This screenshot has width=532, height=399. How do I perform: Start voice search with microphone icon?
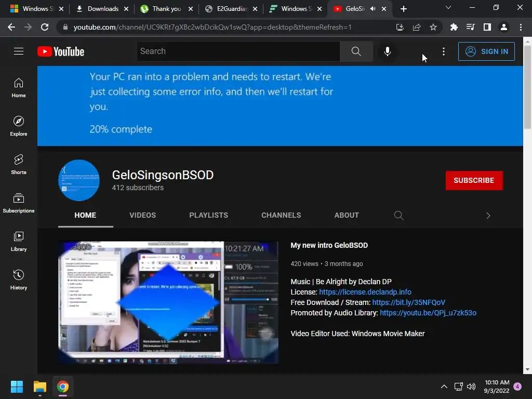(387, 51)
